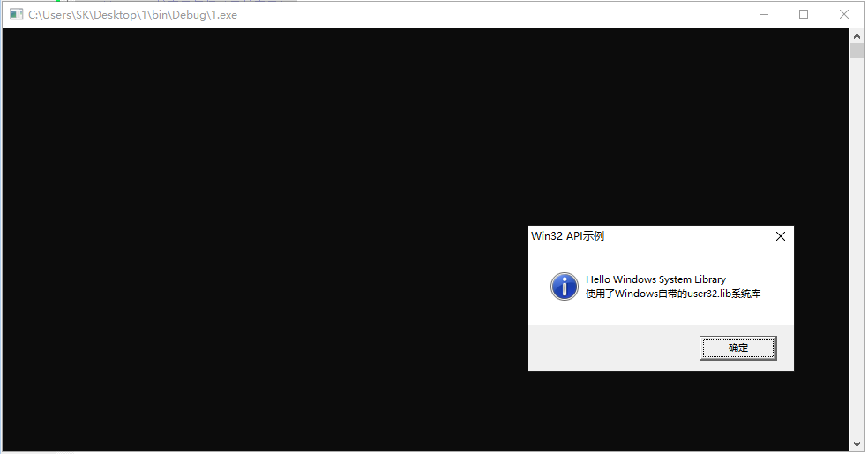This screenshot has width=868, height=454.
Task: Close the Win32 API示例 dialog with X
Action: click(x=780, y=236)
